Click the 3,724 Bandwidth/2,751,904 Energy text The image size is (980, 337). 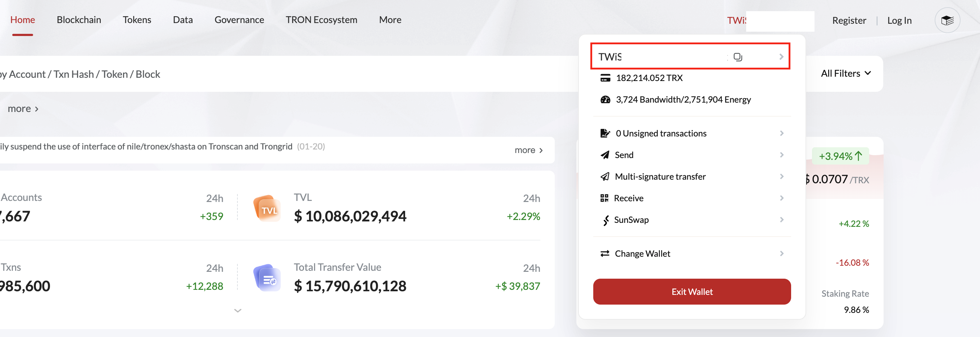[683, 100]
